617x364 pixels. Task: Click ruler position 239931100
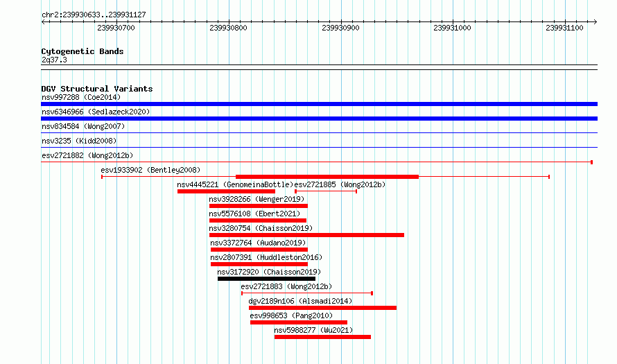[x=564, y=28]
